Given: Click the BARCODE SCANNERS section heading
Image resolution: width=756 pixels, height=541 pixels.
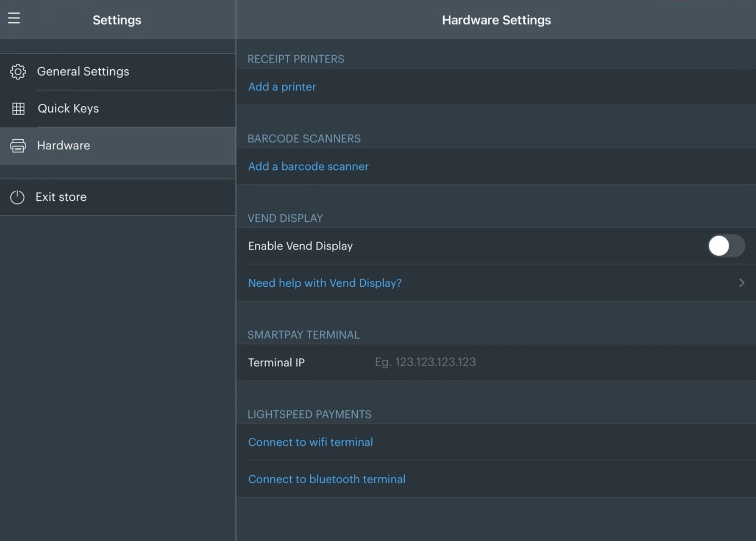Looking at the screenshot, I should 304,139.
